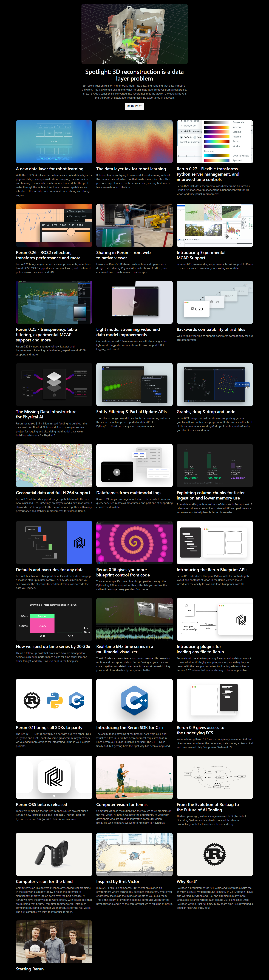
Task: Open 'Entity Filtering & Partial Update APIs' title
Action: click(x=131, y=412)
